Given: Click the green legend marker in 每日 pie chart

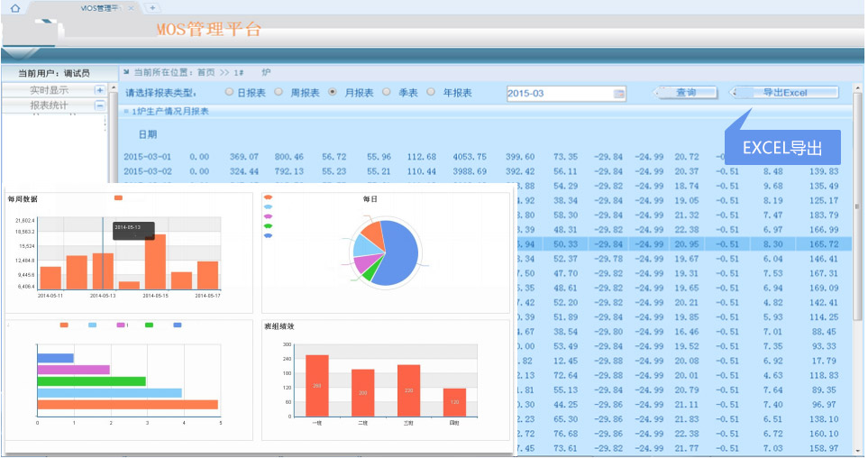Looking at the screenshot, I should 268,225.
